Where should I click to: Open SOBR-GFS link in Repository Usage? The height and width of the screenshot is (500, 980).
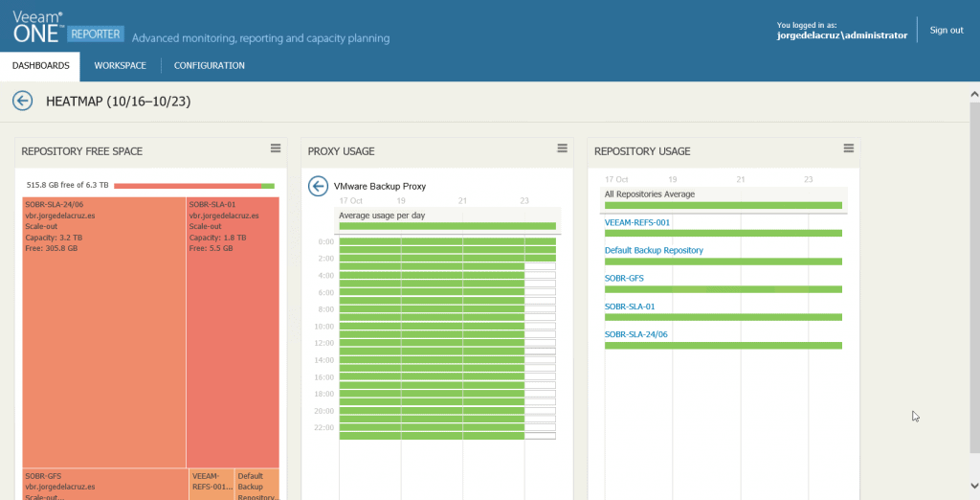(x=624, y=279)
